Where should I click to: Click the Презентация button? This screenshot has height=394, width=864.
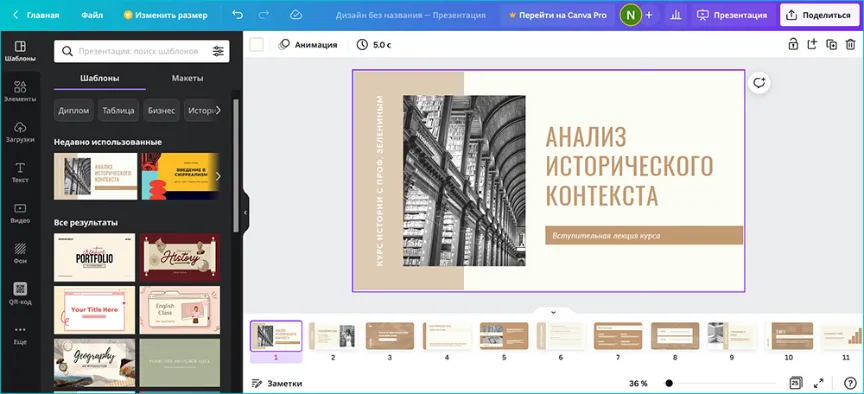pyautogui.click(x=732, y=15)
